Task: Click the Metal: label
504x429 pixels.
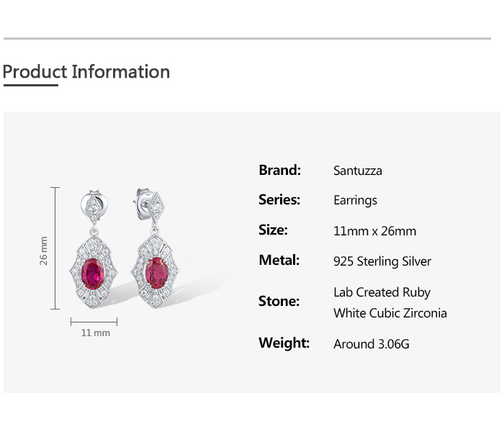Action: pos(279,261)
